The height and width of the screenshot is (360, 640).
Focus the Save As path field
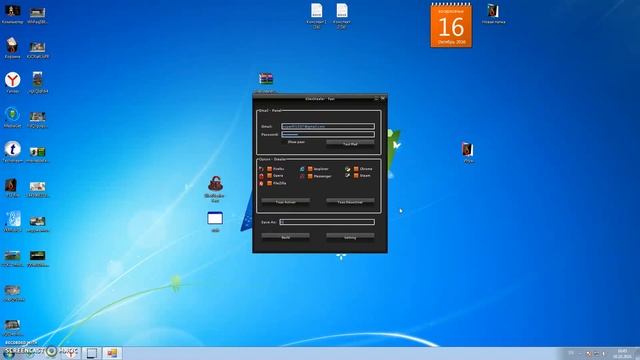click(327, 222)
